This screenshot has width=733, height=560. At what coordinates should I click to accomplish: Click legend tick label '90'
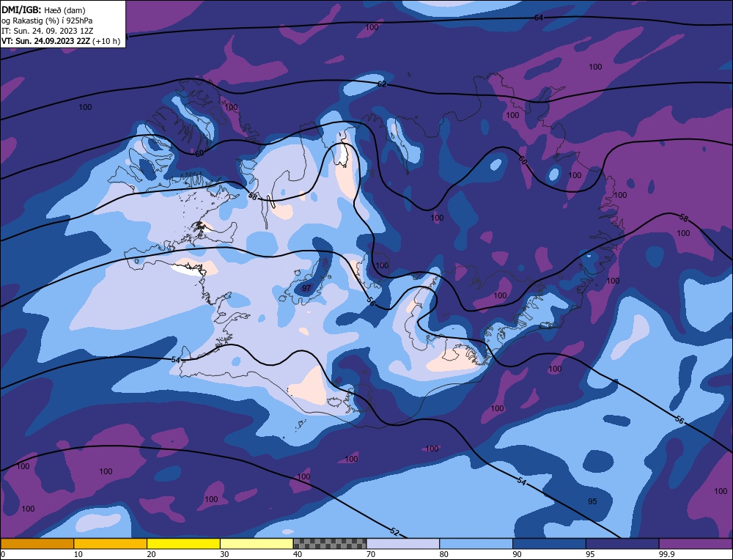point(517,554)
